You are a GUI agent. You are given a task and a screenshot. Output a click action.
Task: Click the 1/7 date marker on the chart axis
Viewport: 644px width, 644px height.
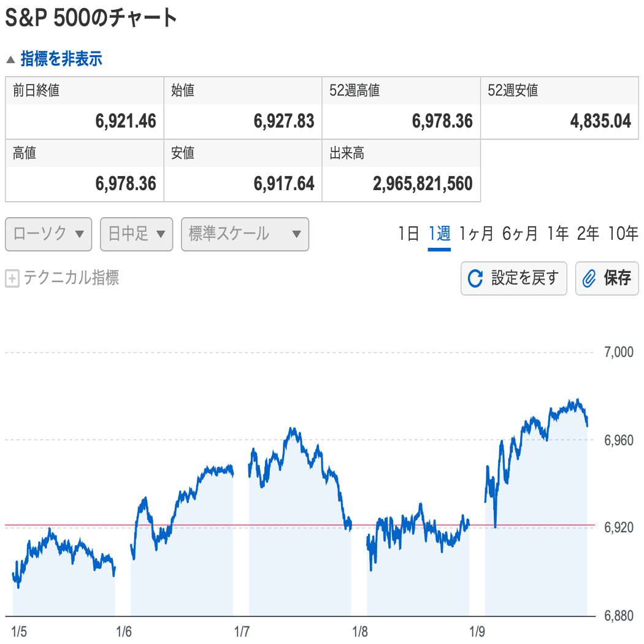pos(242,631)
